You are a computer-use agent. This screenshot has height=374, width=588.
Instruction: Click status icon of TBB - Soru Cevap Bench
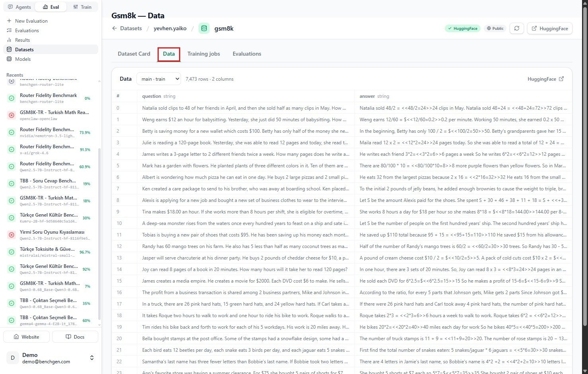click(12, 184)
